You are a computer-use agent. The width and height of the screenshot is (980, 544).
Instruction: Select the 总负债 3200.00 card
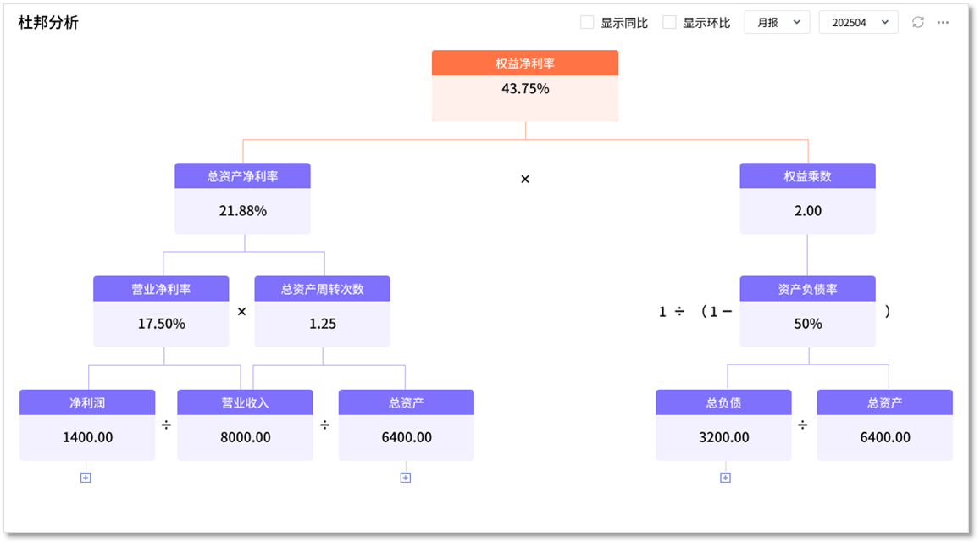pos(723,425)
